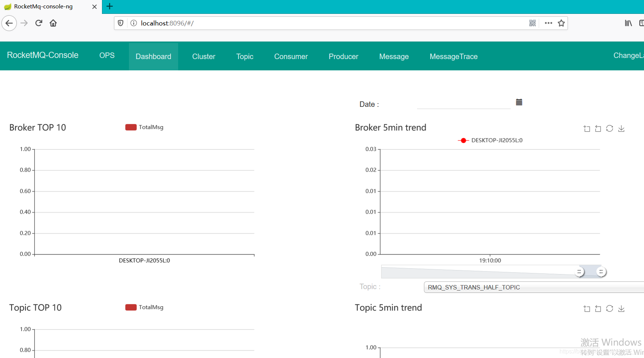The width and height of the screenshot is (644, 358).
Task: Switch to the Dashboard page
Action: tap(153, 57)
